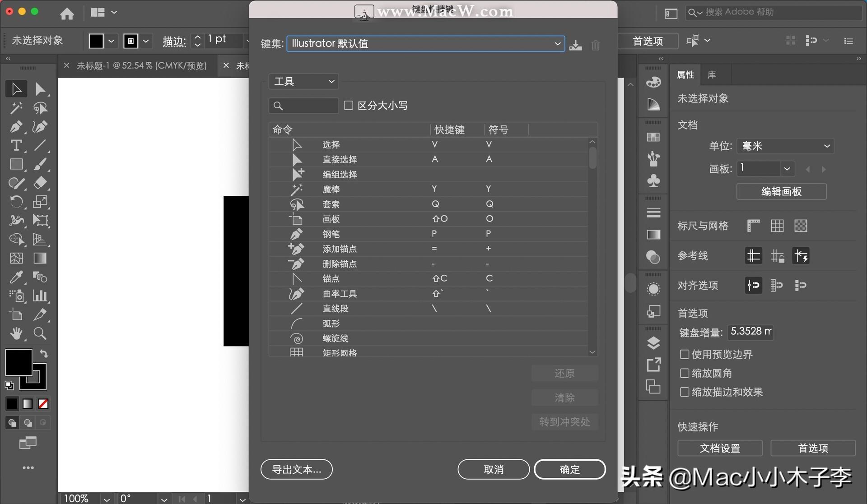Open the 键集 Illustrator 默认值 dropdown
The width and height of the screenshot is (867, 504).
tap(425, 43)
